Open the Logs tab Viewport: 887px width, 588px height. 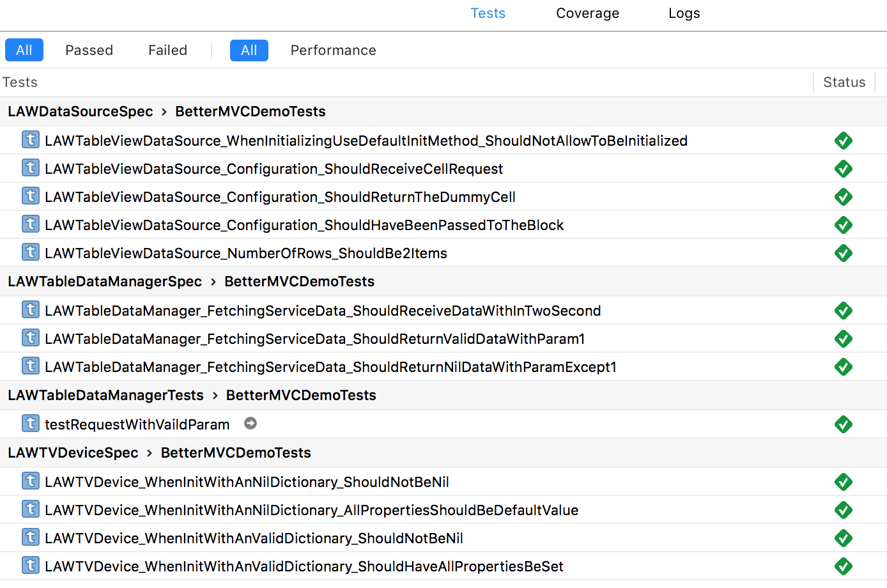(684, 13)
